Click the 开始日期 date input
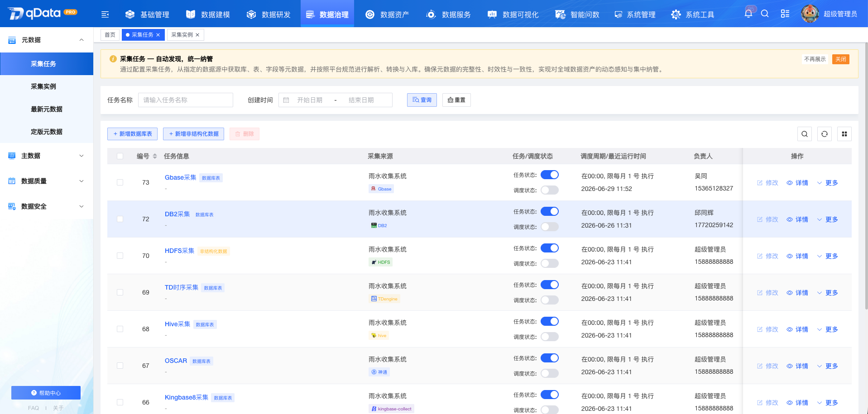Screen dimensions: 868x414 tap(310, 100)
